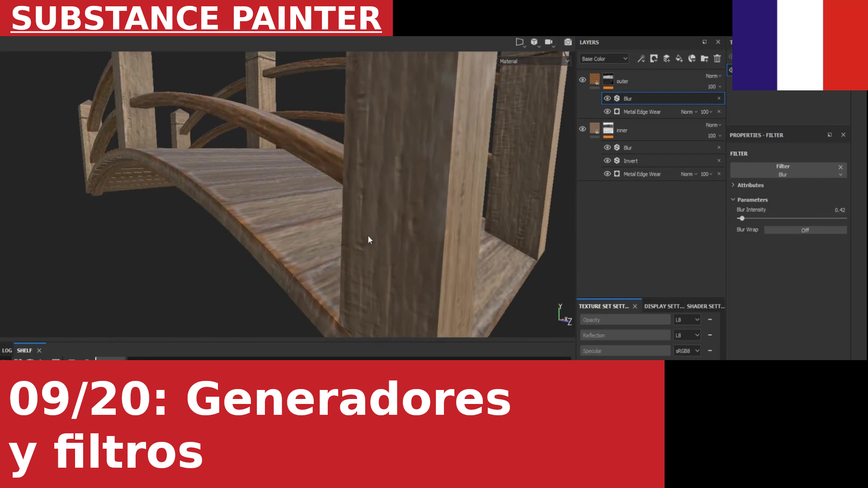Open the Log tab
Viewport: 868px width, 488px height.
pos(7,350)
